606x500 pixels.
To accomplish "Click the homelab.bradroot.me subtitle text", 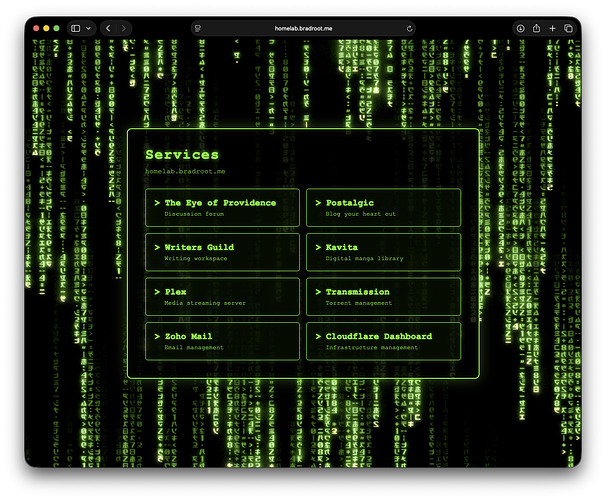I will [185, 171].
